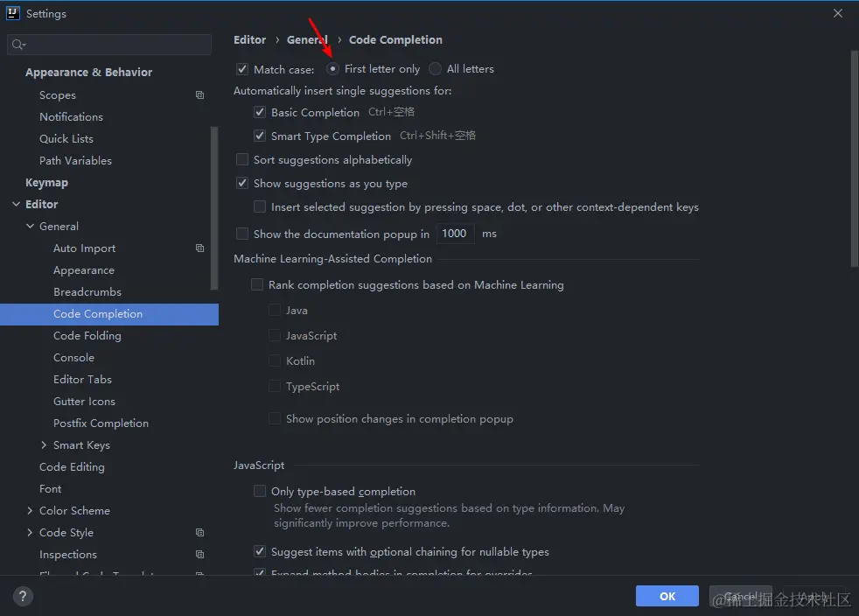Enable Show the documentation popup checkbox
The width and height of the screenshot is (859, 616).
tap(242, 234)
